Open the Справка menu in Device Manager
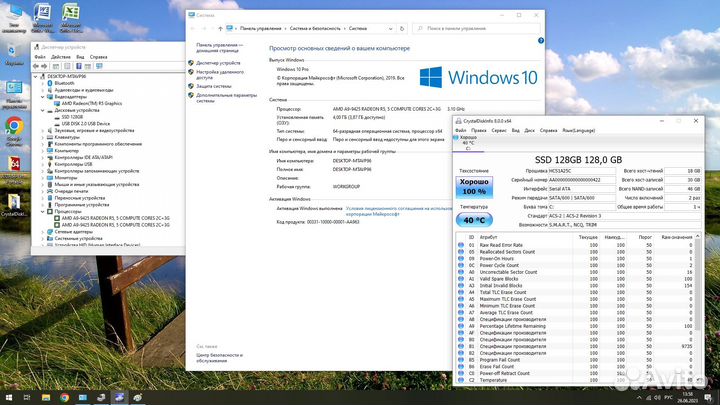720x405 pixels. (98, 57)
